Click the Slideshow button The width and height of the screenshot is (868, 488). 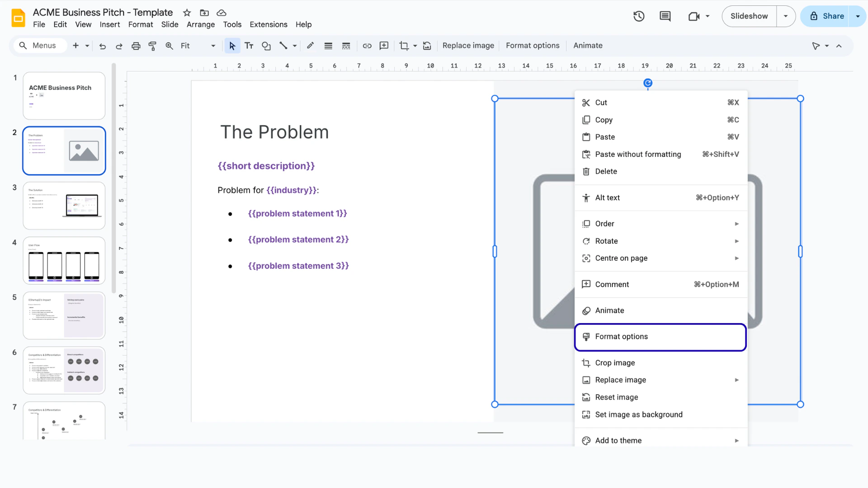pyautogui.click(x=749, y=16)
